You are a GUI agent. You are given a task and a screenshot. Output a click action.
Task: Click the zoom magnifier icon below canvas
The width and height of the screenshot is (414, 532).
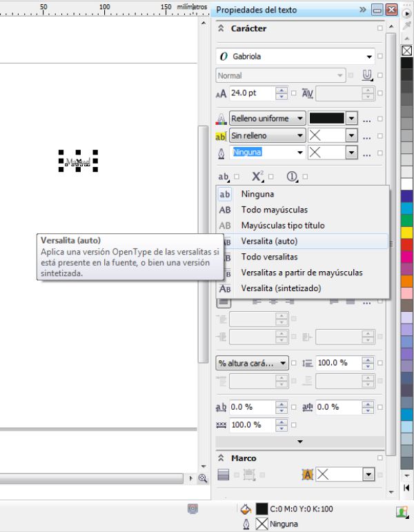[203, 477]
